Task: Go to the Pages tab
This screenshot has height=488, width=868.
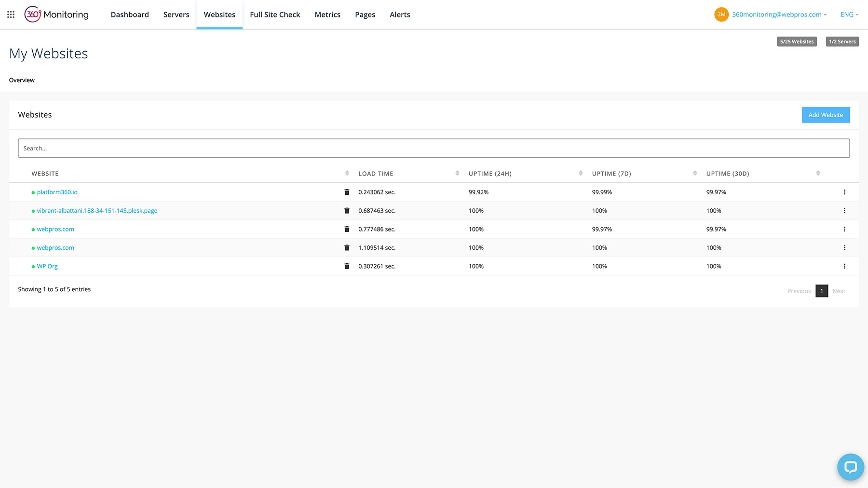Action: pos(365,14)
